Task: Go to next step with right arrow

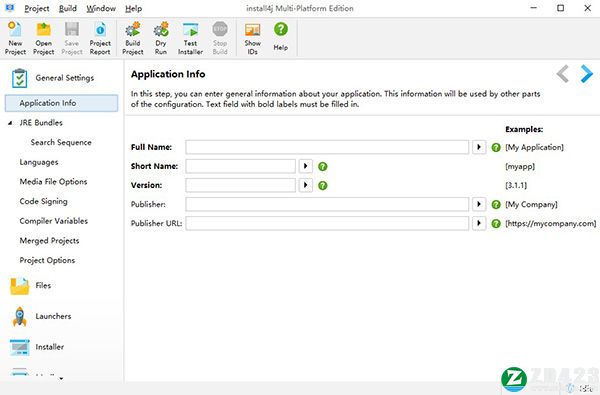Action: 586,73
